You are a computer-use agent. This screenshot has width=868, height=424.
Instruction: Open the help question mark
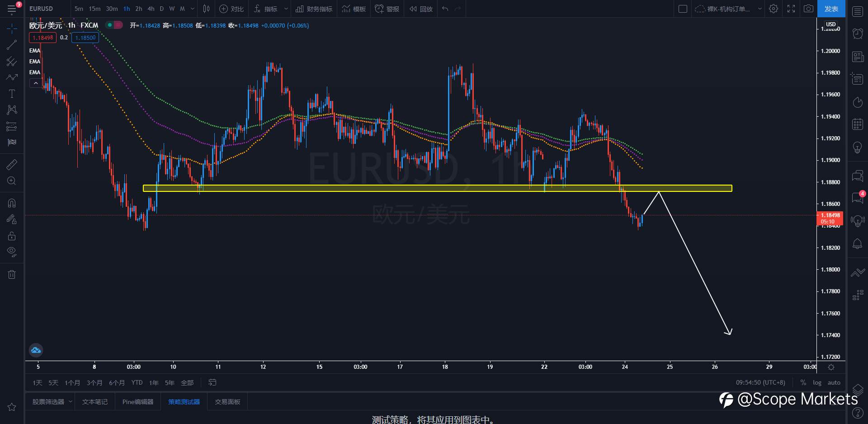tap(858, 413)
